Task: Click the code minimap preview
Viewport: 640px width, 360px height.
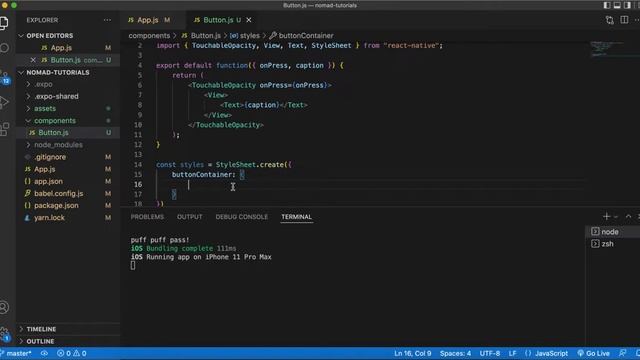Action: point(608,49)
